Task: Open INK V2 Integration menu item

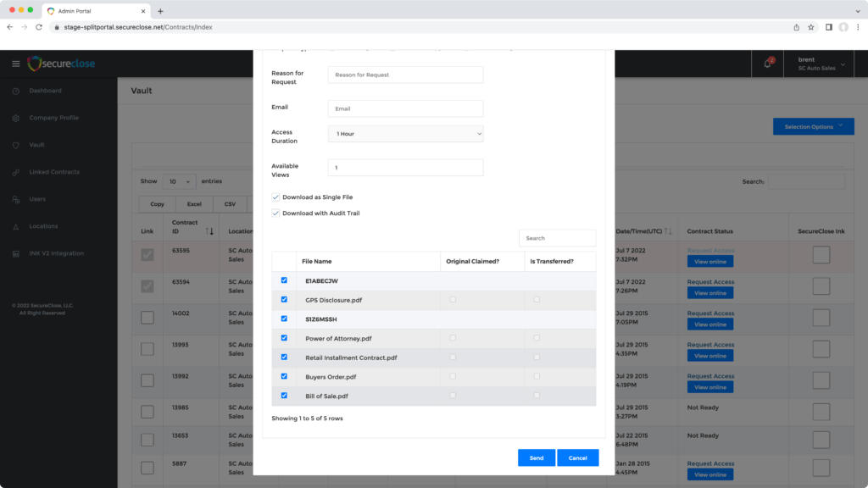Action: click(x=56, y=253)
